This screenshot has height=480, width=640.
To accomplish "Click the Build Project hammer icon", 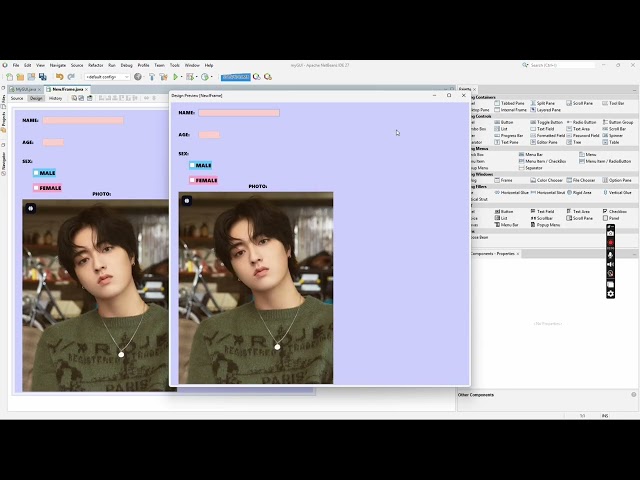I will coord(152,77).
